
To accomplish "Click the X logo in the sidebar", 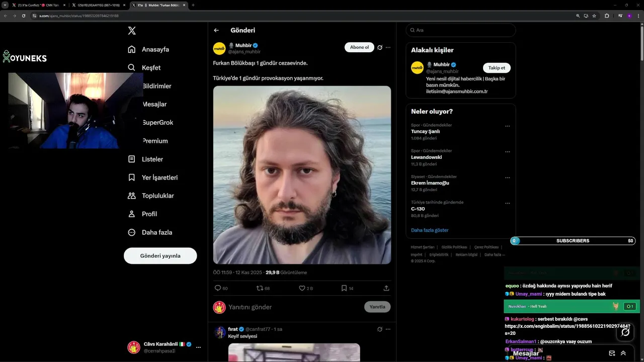I will [x=132, y=31].
